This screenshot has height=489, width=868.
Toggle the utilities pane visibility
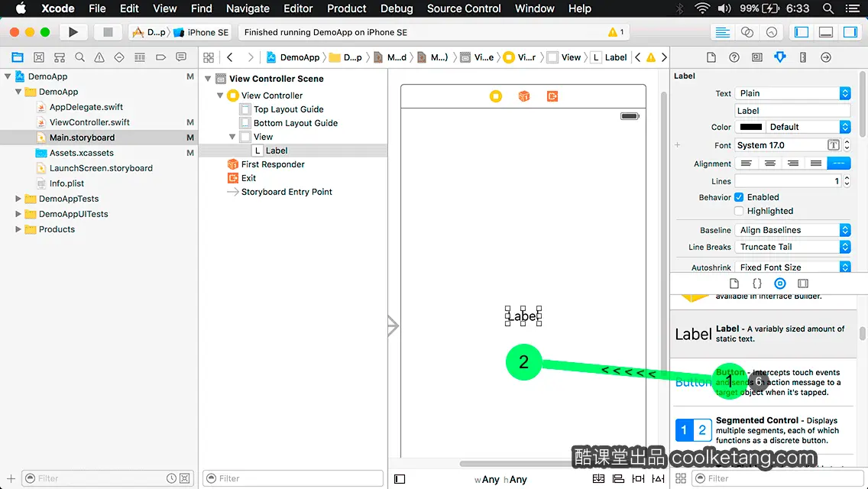(850, 32)
